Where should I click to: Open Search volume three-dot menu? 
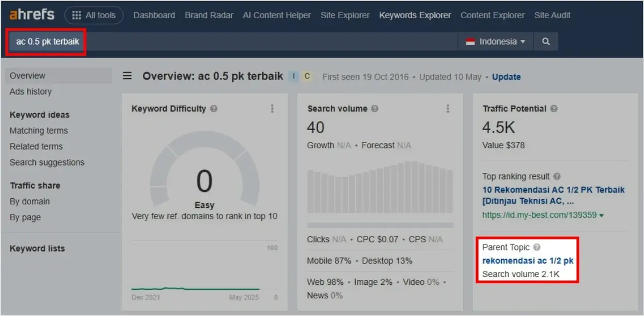coord(448,109)
